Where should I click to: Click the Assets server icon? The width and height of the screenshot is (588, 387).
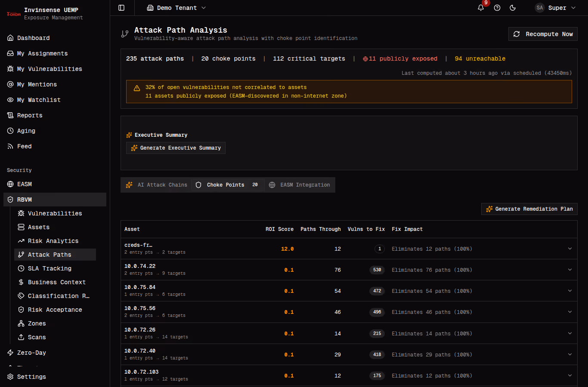pyautogui.click(x=21, y=227)
